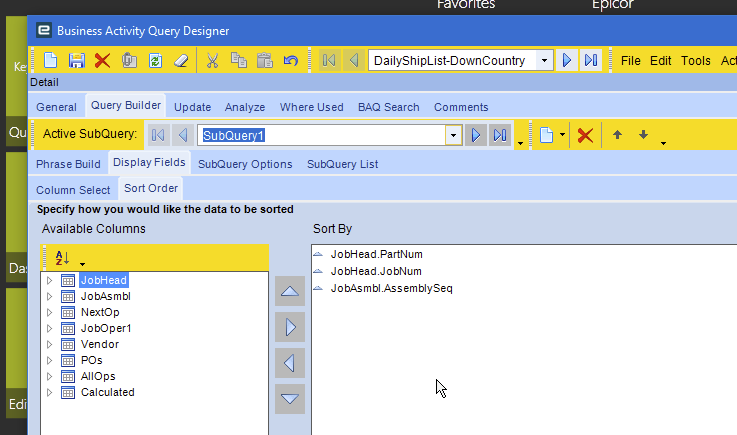
Task: Go to last query record in main toolbar
Action: click(591, 60)
